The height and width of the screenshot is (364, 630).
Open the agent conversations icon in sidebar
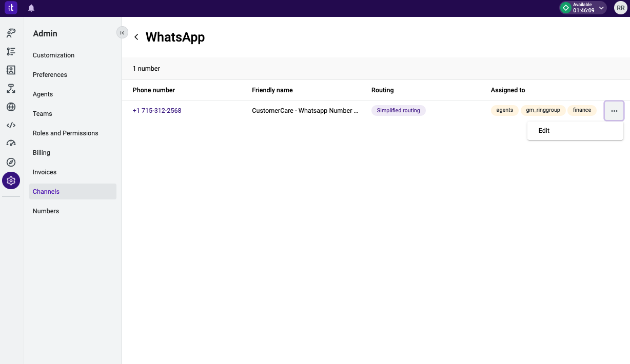[x=11, y=33]
